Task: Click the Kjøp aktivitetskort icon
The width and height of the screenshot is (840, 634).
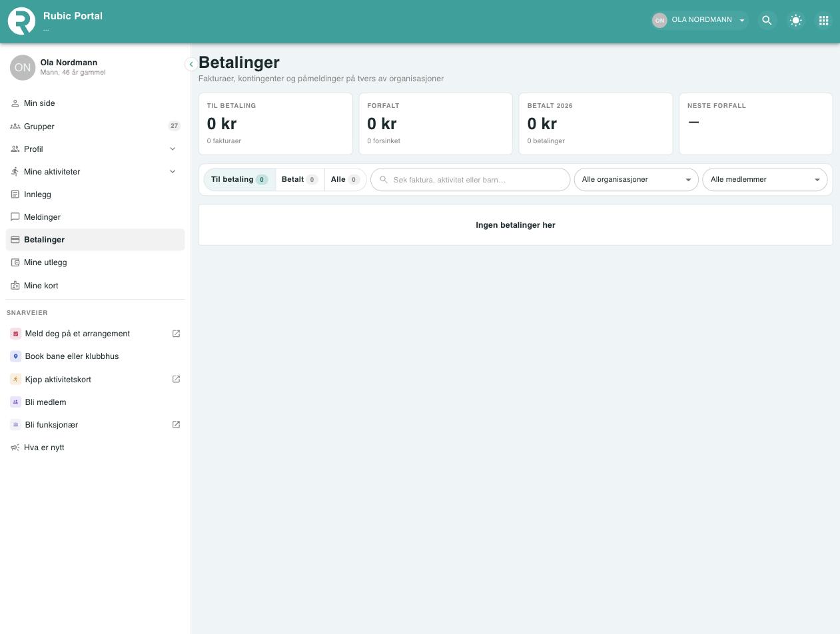Action: pos(16,379)
